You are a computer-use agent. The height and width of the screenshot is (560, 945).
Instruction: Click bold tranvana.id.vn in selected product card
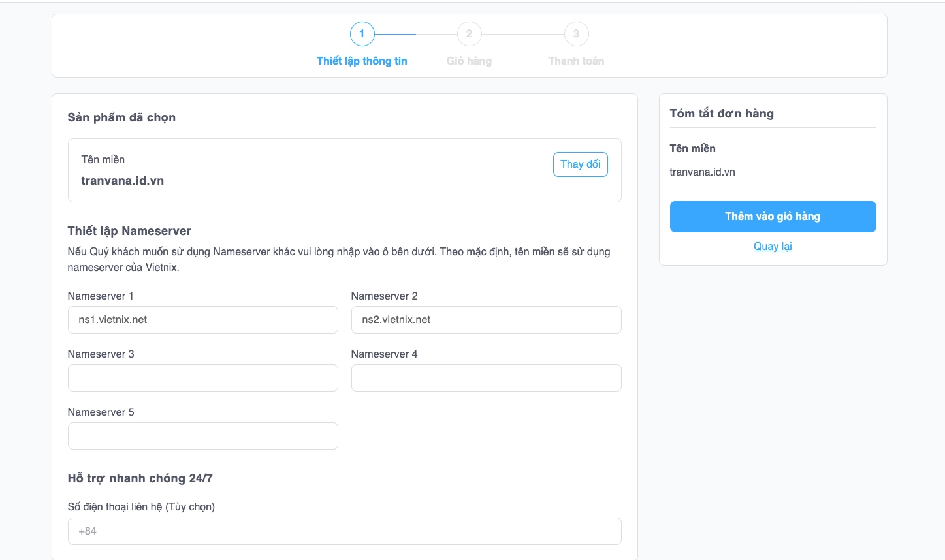(122, 181)
